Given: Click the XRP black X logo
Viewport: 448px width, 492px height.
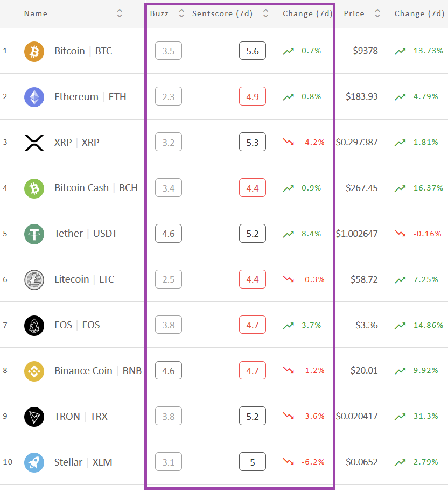Looking at the screenshot, I should [34, 143].
